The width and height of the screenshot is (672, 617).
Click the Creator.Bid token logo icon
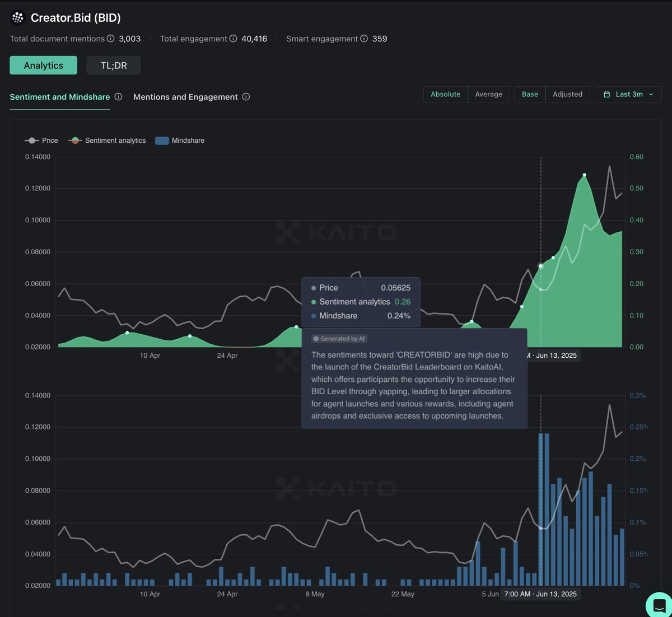point(18,18)
